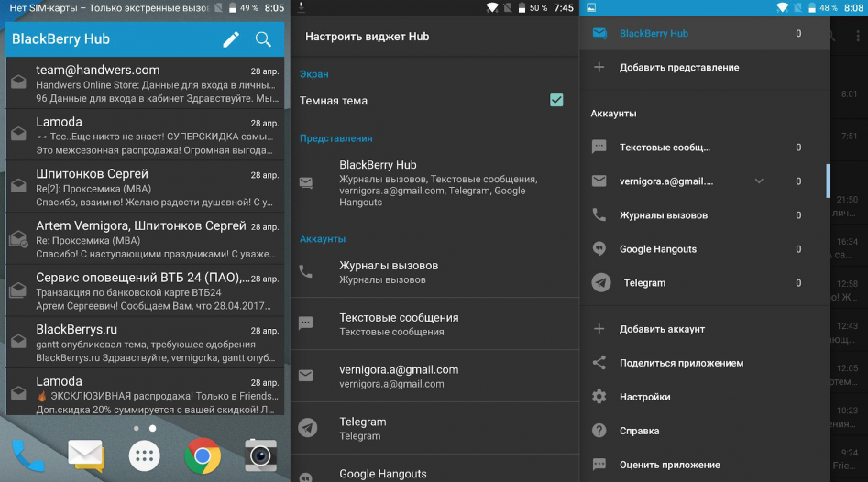Screen dimensions: 868x482
Task: Tap message bubble icon beside Текстовые сообщения setting
Action: (x=305, y=323)
